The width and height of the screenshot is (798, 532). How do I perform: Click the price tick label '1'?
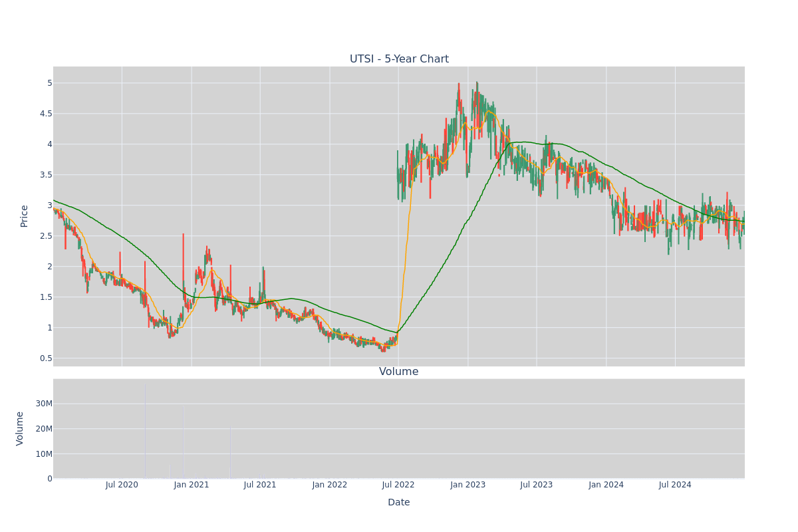coord(49,328)
